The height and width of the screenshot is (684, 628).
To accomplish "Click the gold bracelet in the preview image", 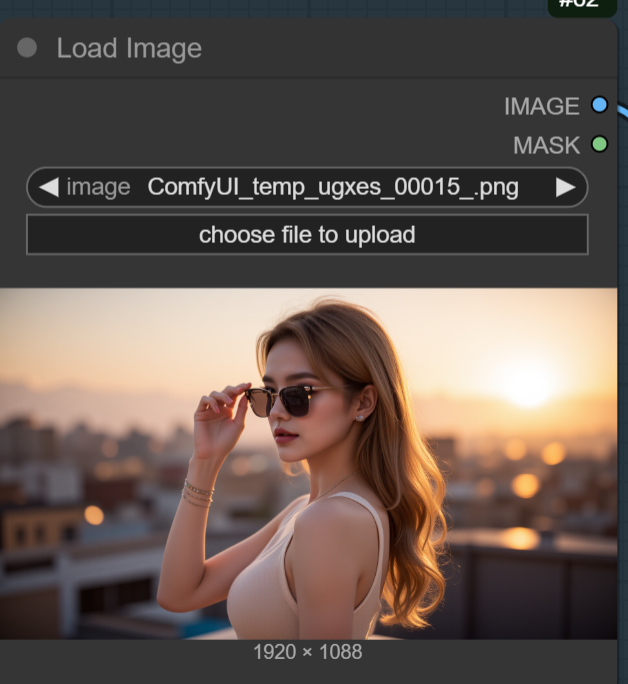I will coord(197,492).
